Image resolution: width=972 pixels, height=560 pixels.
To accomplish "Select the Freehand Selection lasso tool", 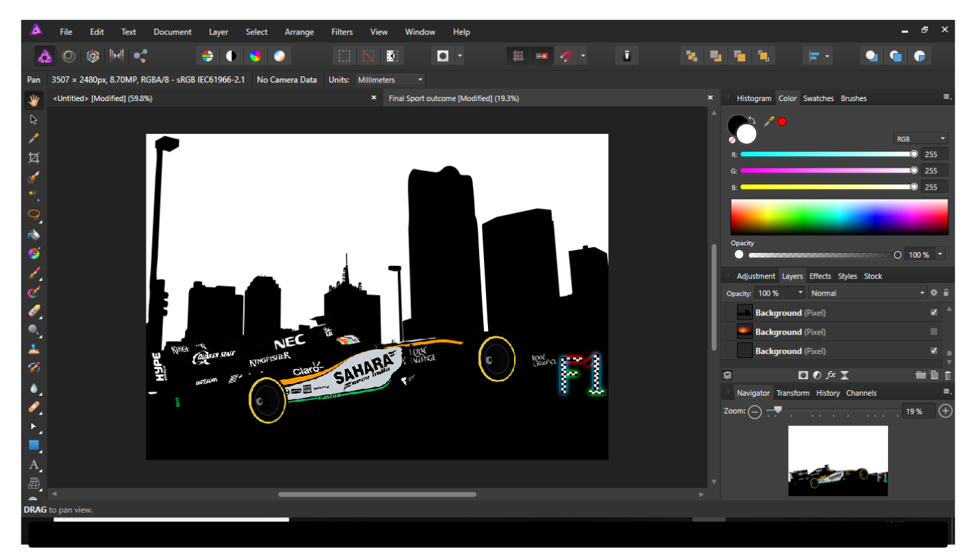I will [34, 215].
